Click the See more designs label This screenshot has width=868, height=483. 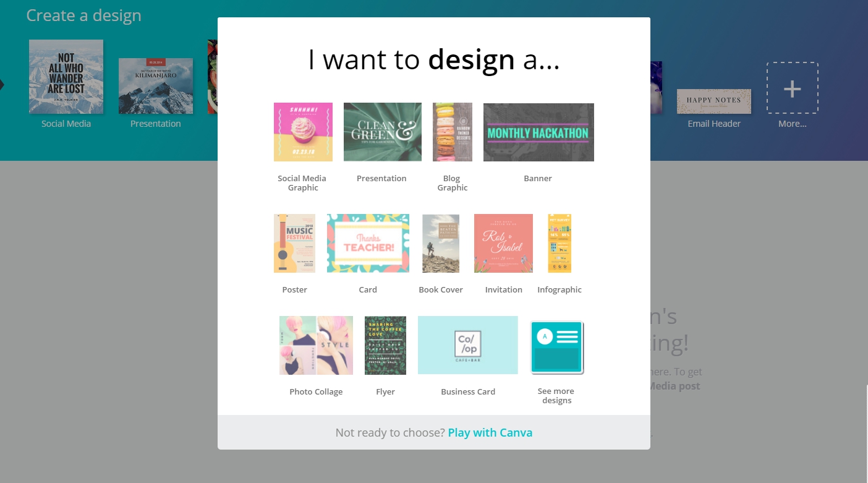pyautogui.click(x=556, y=396)
